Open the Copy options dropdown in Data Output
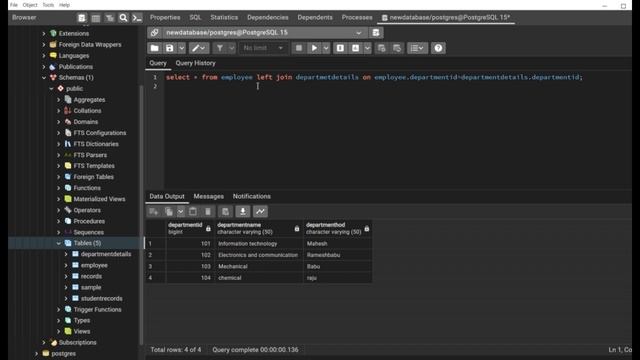640x360 pixels. (180, 211)
